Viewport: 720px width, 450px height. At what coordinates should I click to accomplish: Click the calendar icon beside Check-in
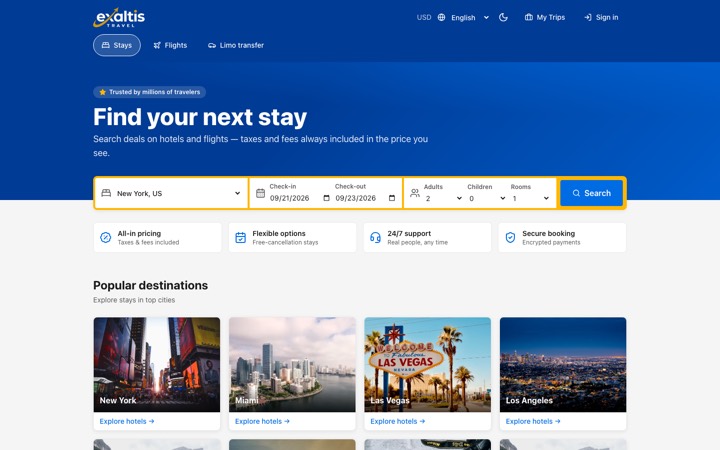(x=260, y=193)
